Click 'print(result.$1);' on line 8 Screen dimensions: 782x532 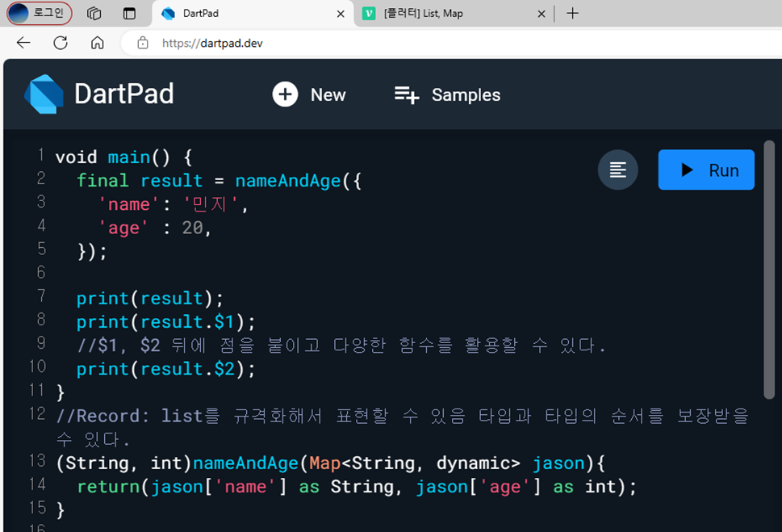(165, 322)
